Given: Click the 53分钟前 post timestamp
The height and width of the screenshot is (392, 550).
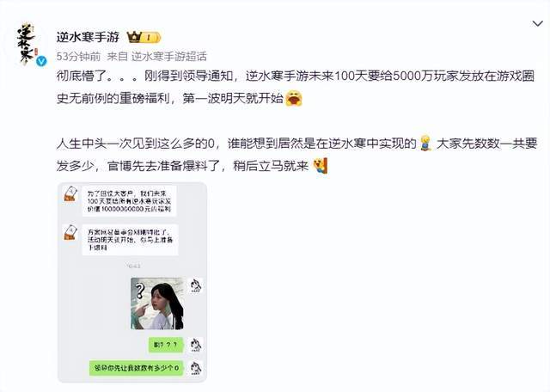Looking at the screenshot, I should [x=78, y=56].
